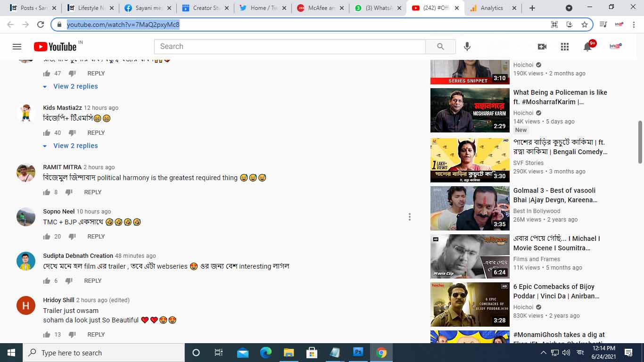
Task: Dislike Sudipta Debnath Creation's comment
Action: pos(69,281)
